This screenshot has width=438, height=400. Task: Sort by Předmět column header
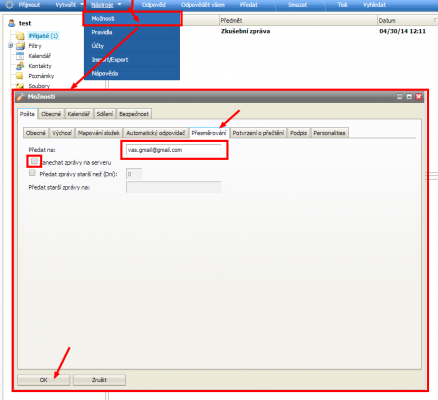click(298, 21)
